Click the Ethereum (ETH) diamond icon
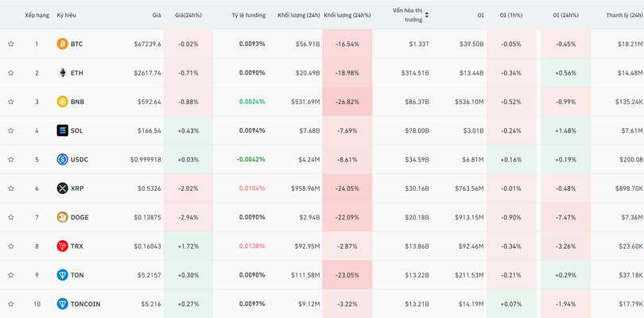This screenshot has height=318, width=644. coord(63,73)
